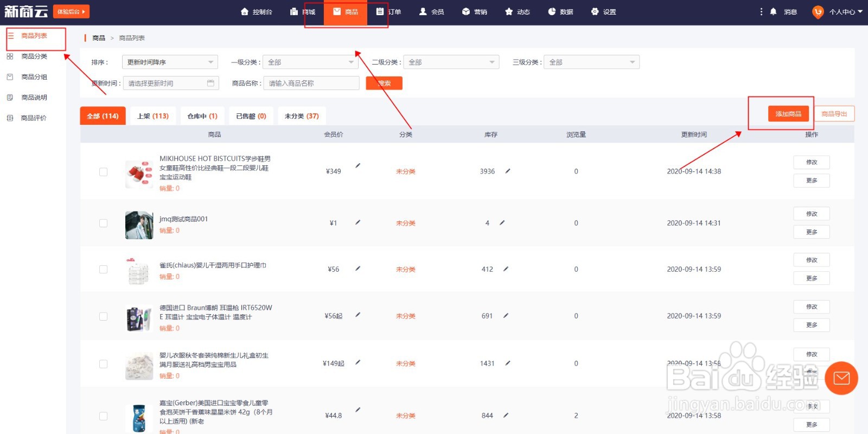Edit price pencil for MIKIHOUSE product
868x434 pixels.
tap(358, 165)
